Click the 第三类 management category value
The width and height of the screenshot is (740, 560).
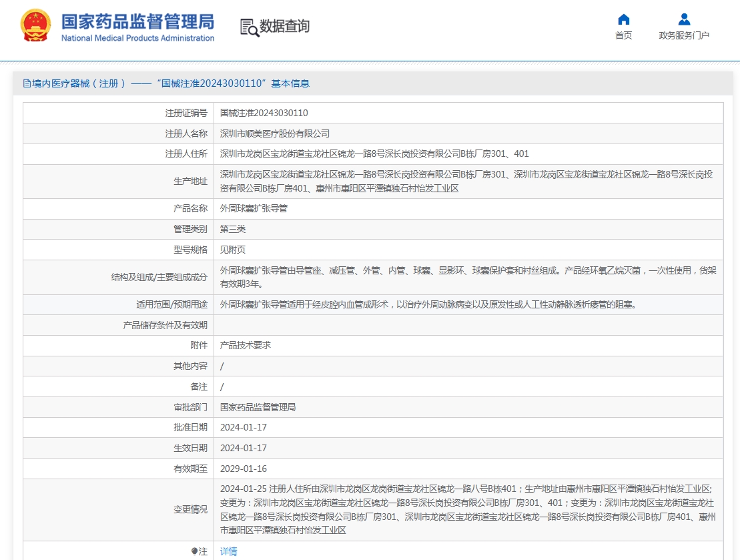point(233,229)
